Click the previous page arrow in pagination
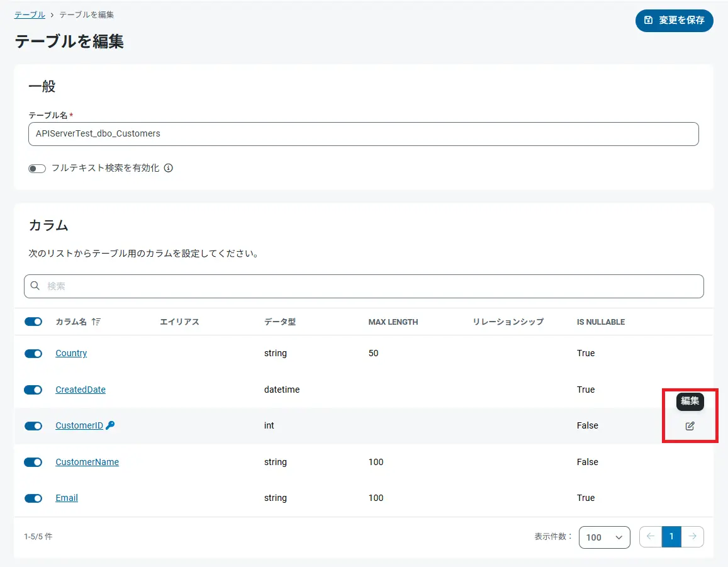This screenshot has height=567, width=728. [650, 536]
